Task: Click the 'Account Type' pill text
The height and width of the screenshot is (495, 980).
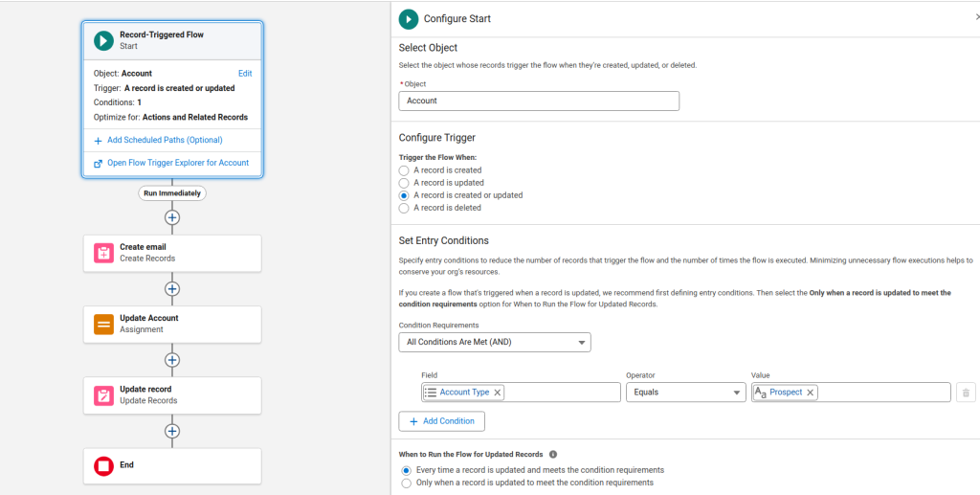Action: click(464, 393)
